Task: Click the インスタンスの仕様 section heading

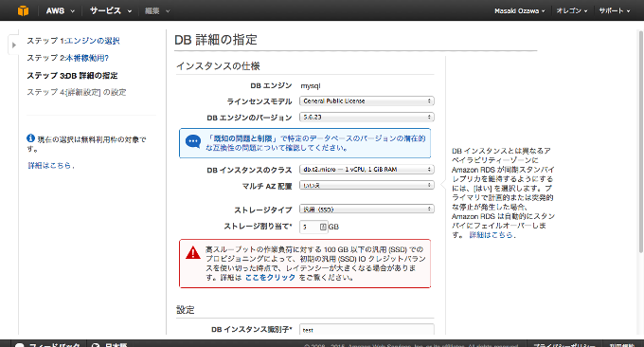Action: [x=218, y=66]
